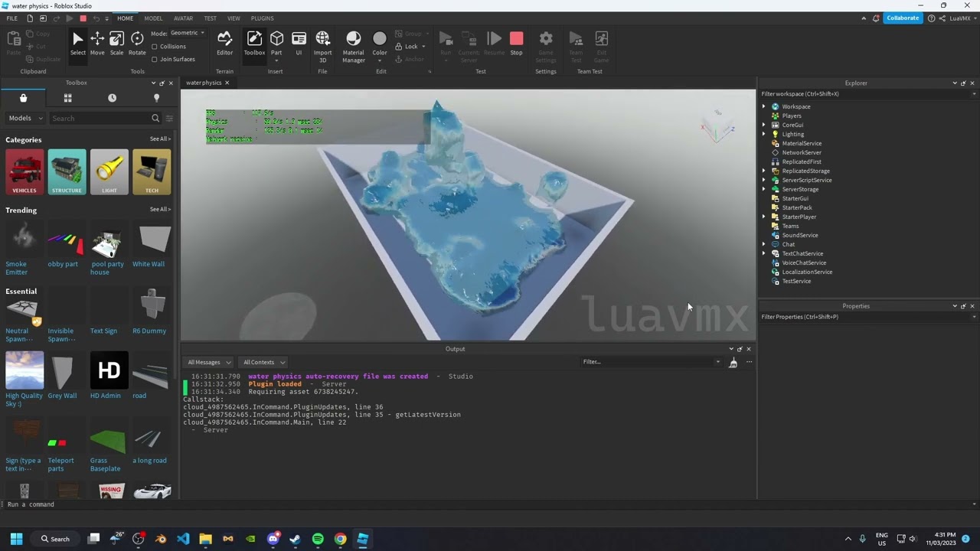Select the Select tool
The height and width of the screenshot is (551, 980).
click(x=77, y=44)
